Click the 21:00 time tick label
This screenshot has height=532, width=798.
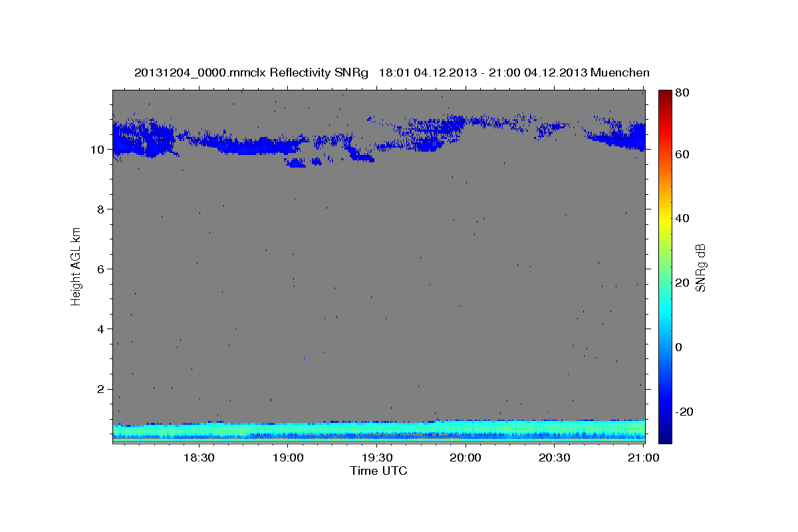[x=644, y=458]
